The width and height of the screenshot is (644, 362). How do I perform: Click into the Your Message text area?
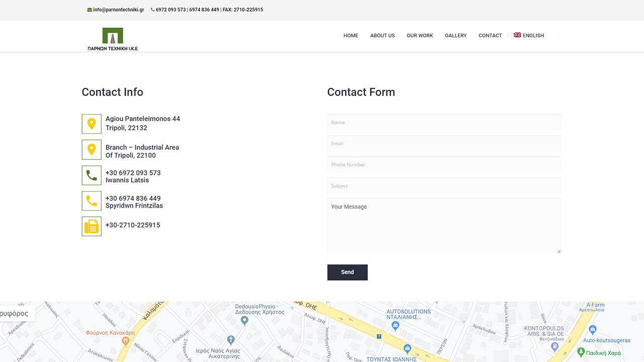(444, 225)
